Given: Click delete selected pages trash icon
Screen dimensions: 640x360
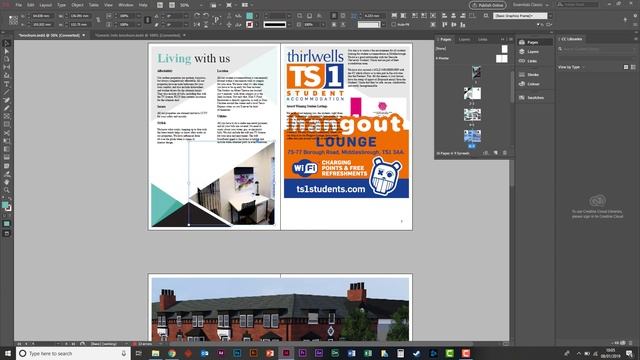Looking at the screenshot, I should click(505, 153).
